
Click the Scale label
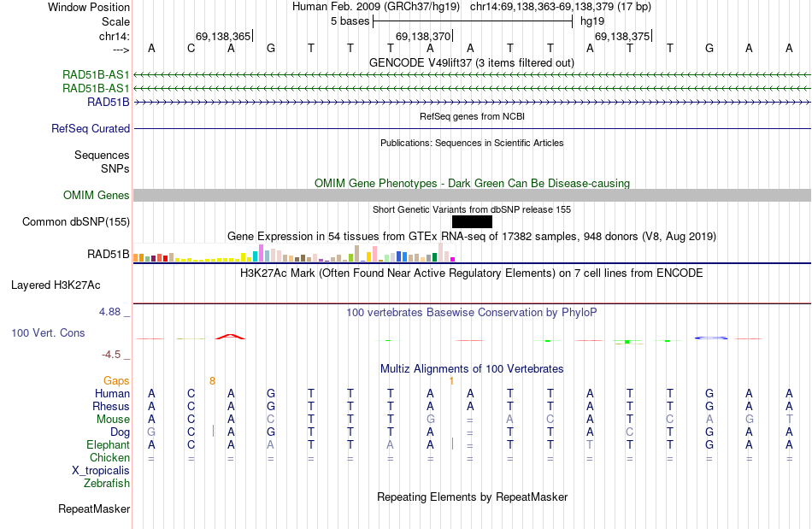115,21
